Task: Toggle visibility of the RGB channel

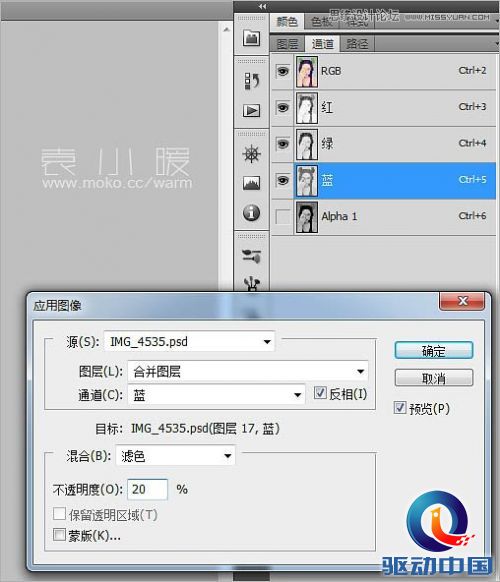Action: [x=283, y=71]
